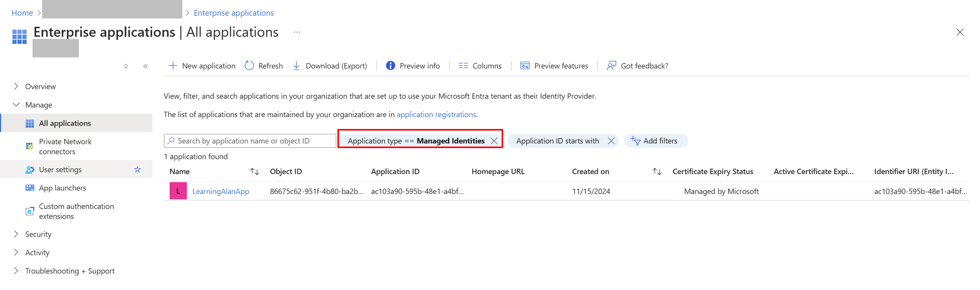The height and width of the screenshot is (290, 980).
Task: Open LearningAlanApp details
Action: coord(221,191)
